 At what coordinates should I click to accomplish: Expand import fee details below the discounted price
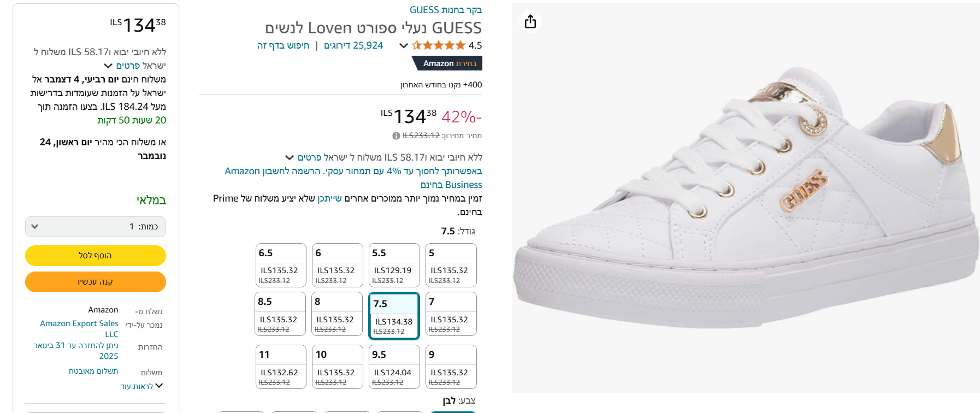(x=290, y=158)
